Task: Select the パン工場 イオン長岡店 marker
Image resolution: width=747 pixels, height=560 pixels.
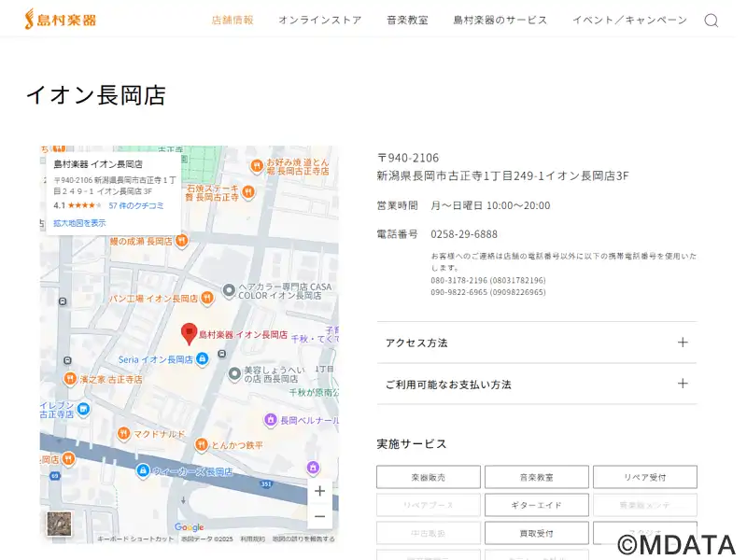Action: point(206,298)
